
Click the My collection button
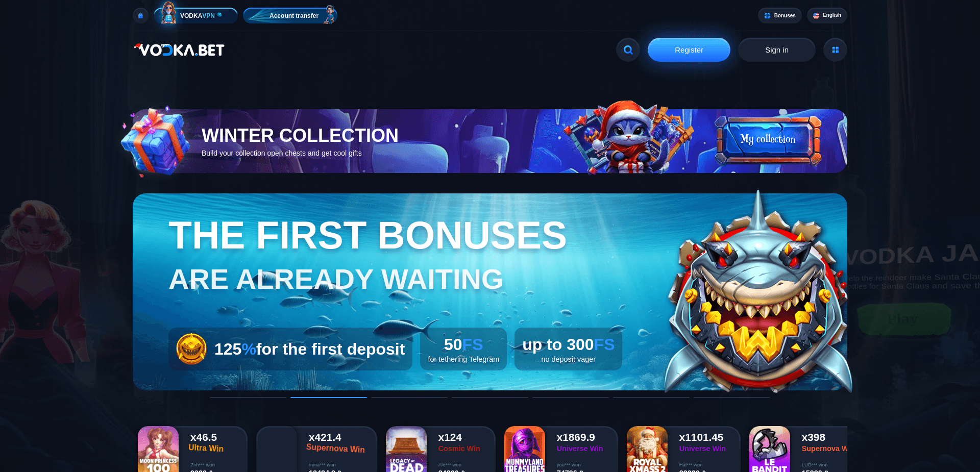[x=768, y=139]
